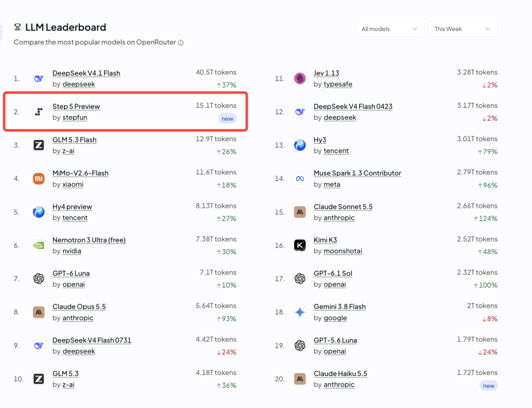Click the new badge on Step 5 Preview
This screenshot has width=532, height=408.
pos(227,118)
